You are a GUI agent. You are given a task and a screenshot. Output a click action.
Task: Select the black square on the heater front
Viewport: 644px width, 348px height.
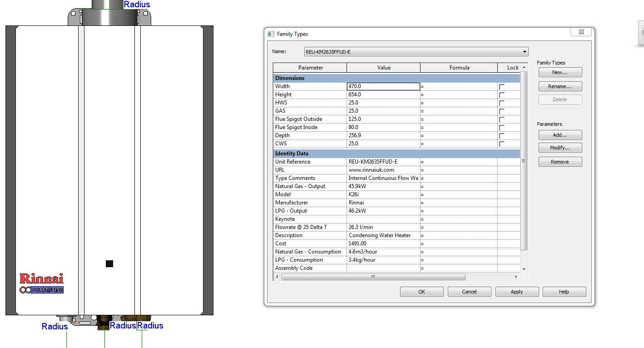[x=109, y=263]
